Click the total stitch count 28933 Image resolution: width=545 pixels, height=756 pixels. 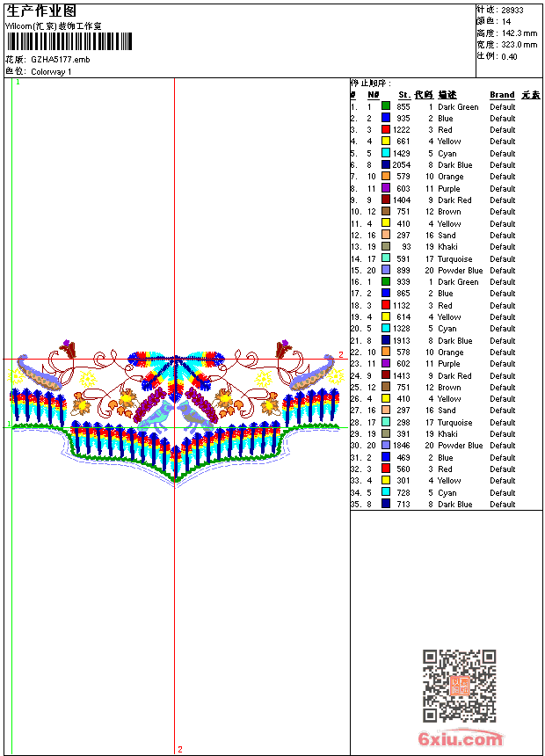(x=512, y=10)
